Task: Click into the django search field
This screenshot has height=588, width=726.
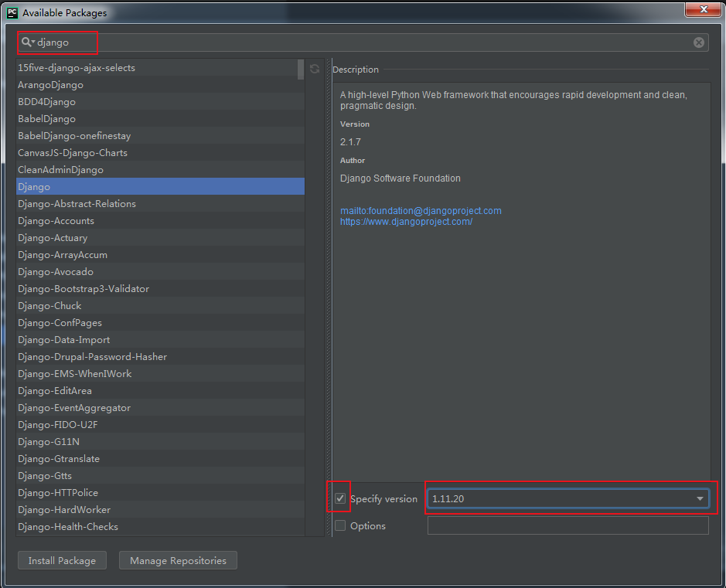Action: pos(363,42)
